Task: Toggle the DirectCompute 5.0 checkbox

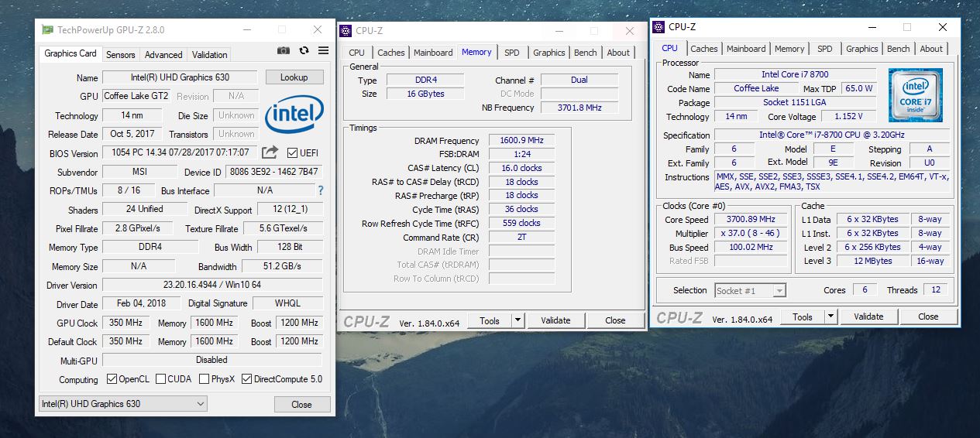Action: 247,379
